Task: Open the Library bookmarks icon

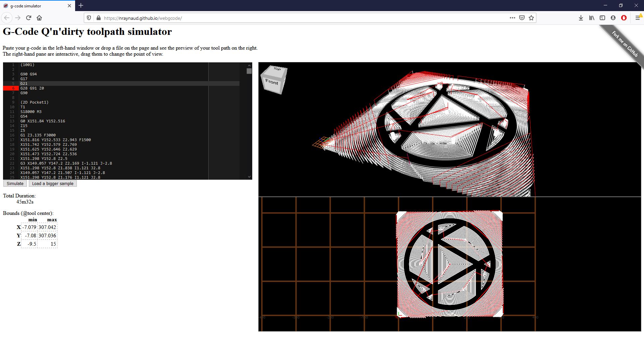Action: pos(592,18)
